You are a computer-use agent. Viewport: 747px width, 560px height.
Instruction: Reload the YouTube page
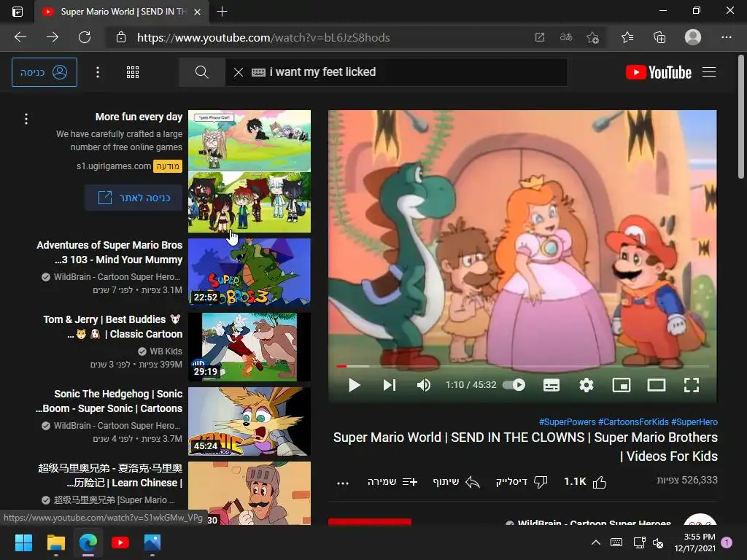[85, 37]
